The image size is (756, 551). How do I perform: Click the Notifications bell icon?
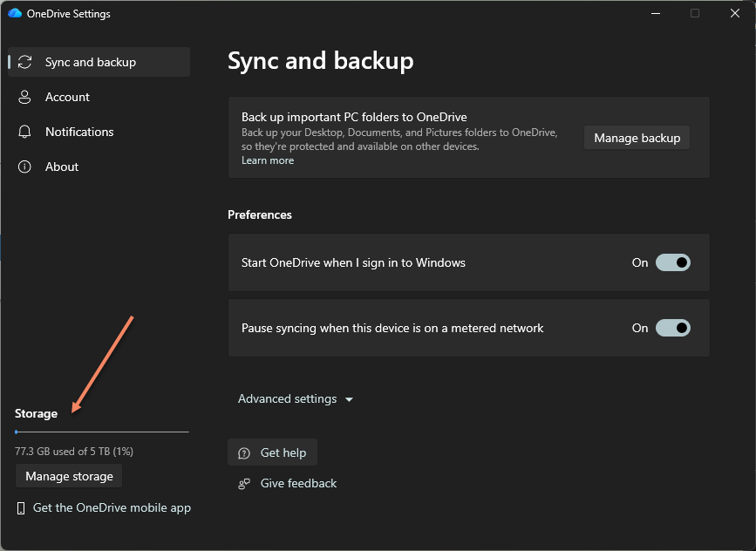pos(25,132)
